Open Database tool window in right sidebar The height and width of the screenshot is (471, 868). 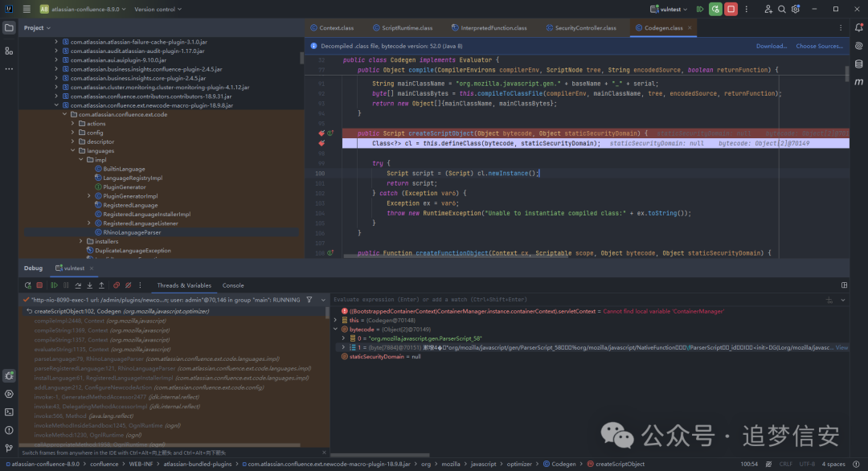tap(858, 64)
